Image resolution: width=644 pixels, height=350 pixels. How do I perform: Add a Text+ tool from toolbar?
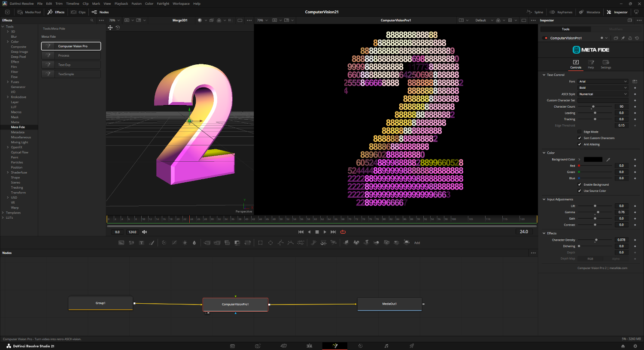(141, 243)
